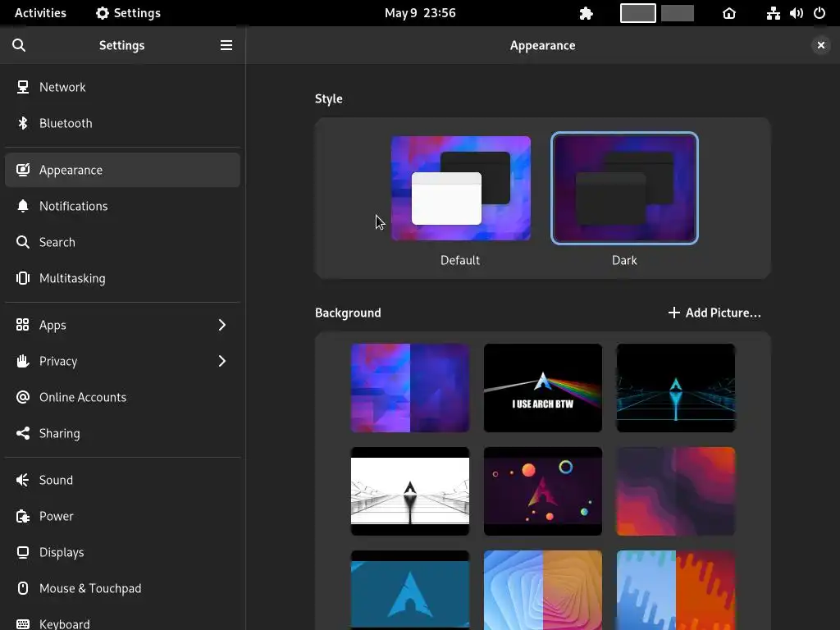840x630 pixels.
Task: Click the Online Accounts at-sign icon
Action: point(22,397)
